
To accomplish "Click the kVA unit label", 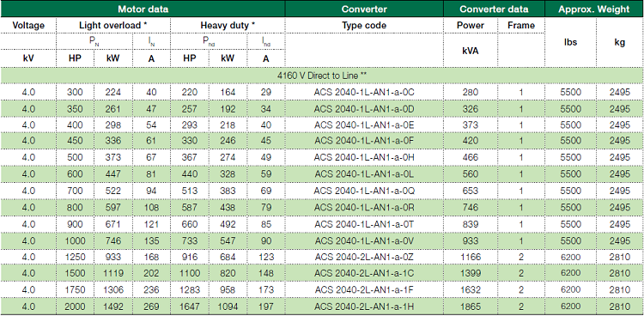I will coord(471,51).
